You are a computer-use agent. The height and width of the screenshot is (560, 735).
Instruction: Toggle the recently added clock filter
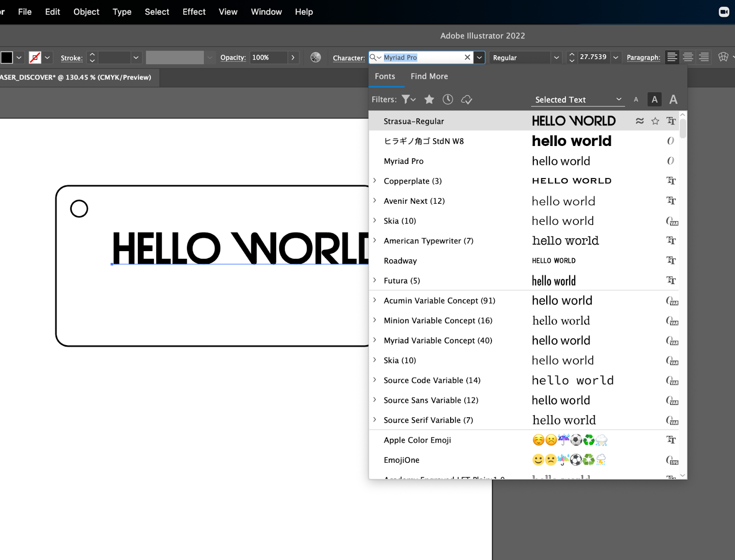[x=448, y=99]
